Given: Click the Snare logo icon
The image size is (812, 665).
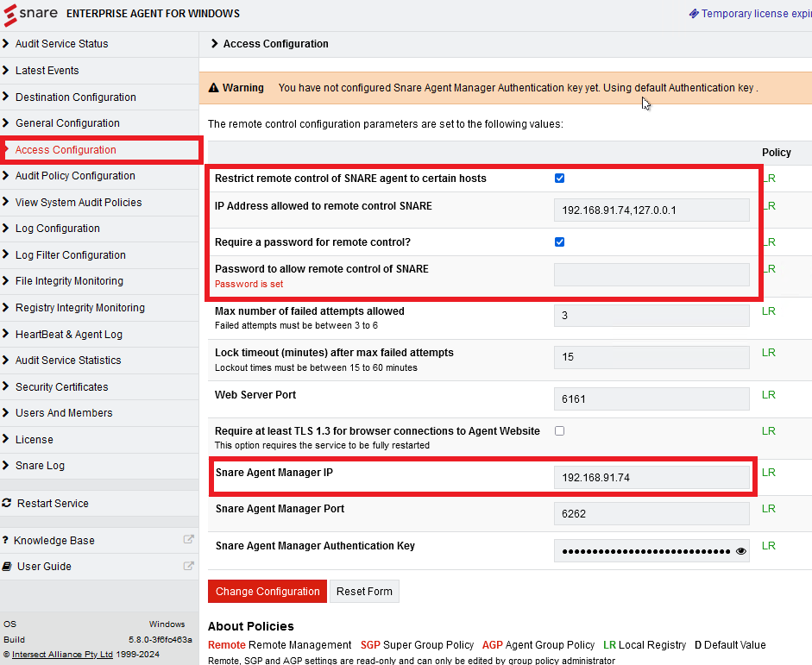Looking at the screenshot, I should 10,15.
